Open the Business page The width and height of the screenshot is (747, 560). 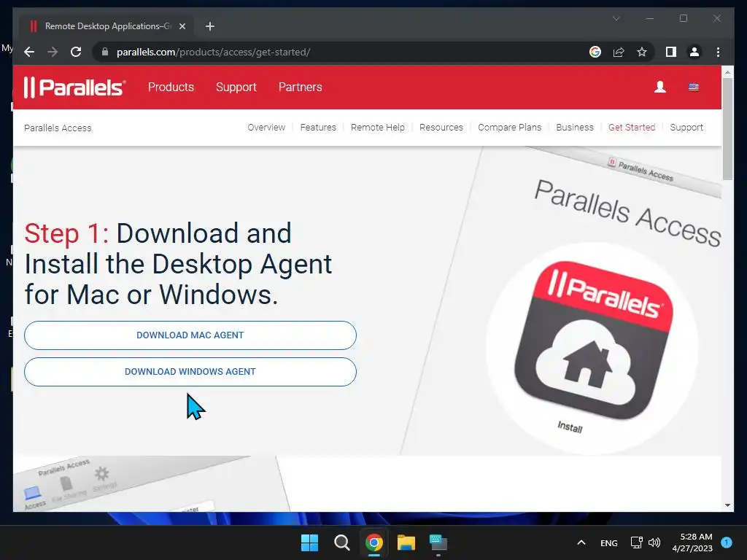point(575,127)
